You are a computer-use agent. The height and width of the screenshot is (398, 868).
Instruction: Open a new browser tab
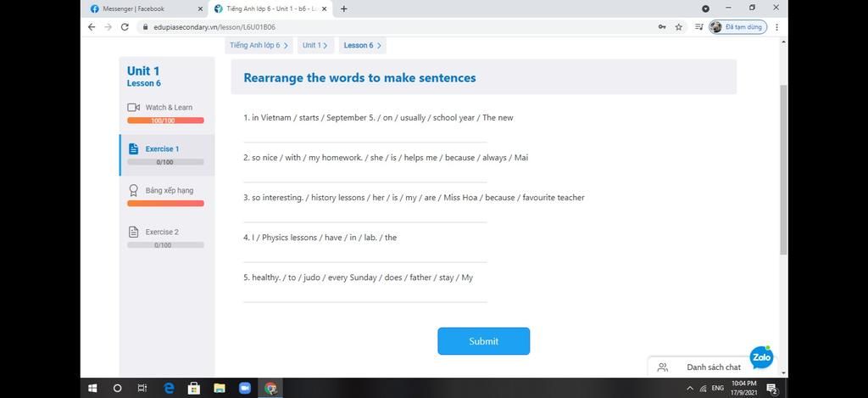[344, 8]
